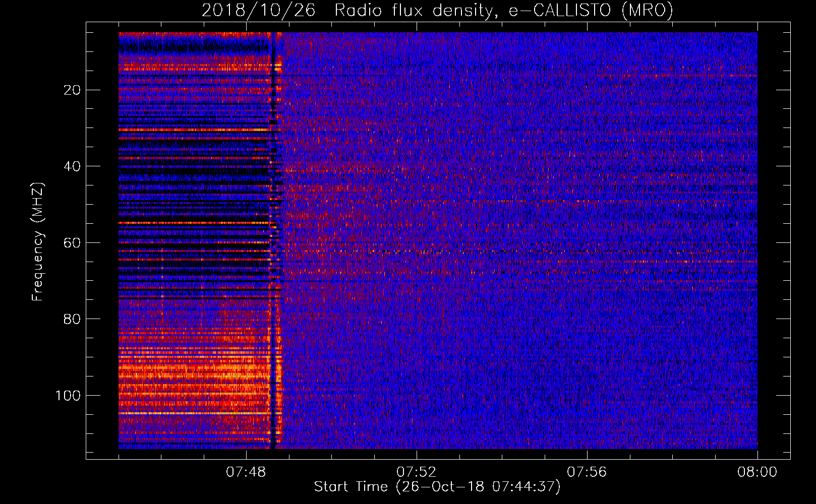
Task: Click the '80' frequency tick label
Action: 73,319
